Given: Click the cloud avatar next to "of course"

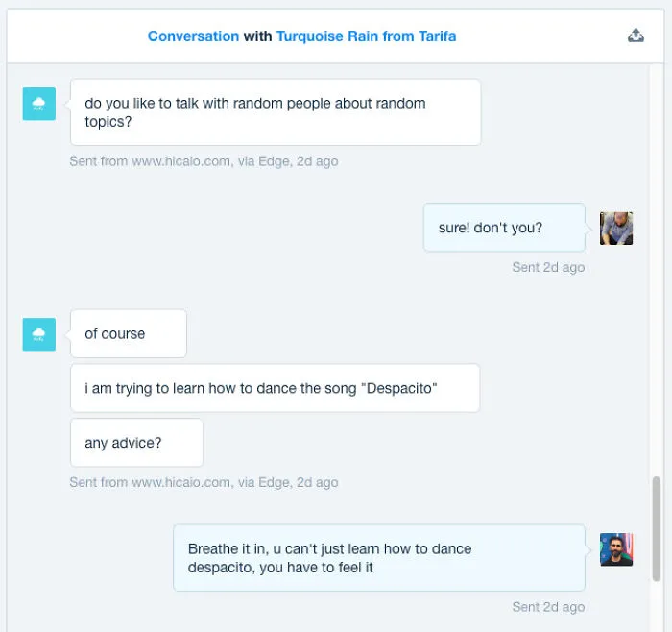Looking at the screenshot, I should tap(39, 334).
